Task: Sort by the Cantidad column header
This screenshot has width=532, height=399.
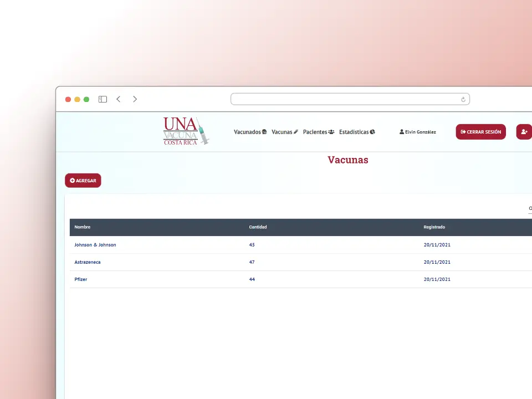Action: [x=258, y=227]
